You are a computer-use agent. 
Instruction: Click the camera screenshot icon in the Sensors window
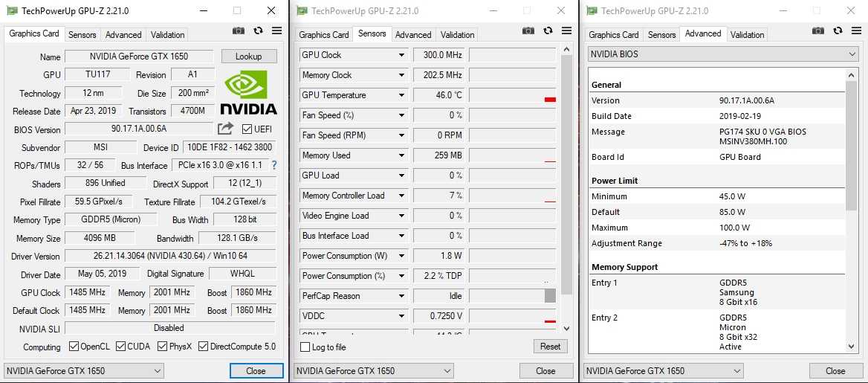528,31
